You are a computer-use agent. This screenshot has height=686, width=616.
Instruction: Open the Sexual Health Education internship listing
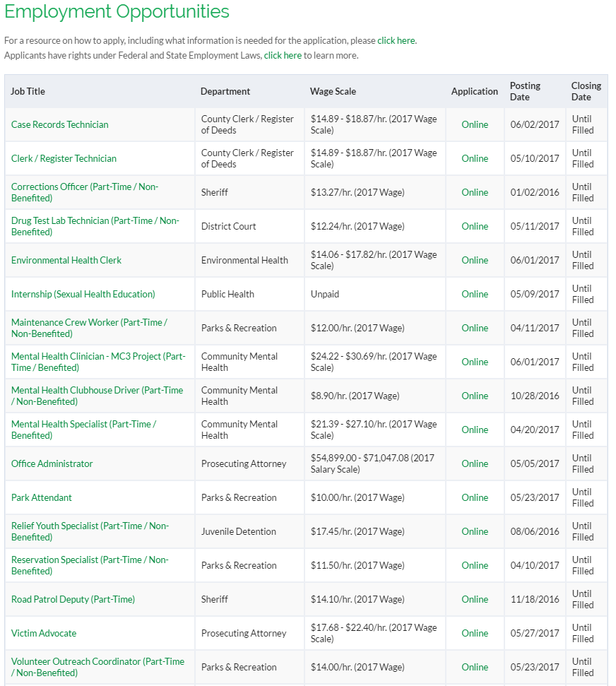click(83, 294)
